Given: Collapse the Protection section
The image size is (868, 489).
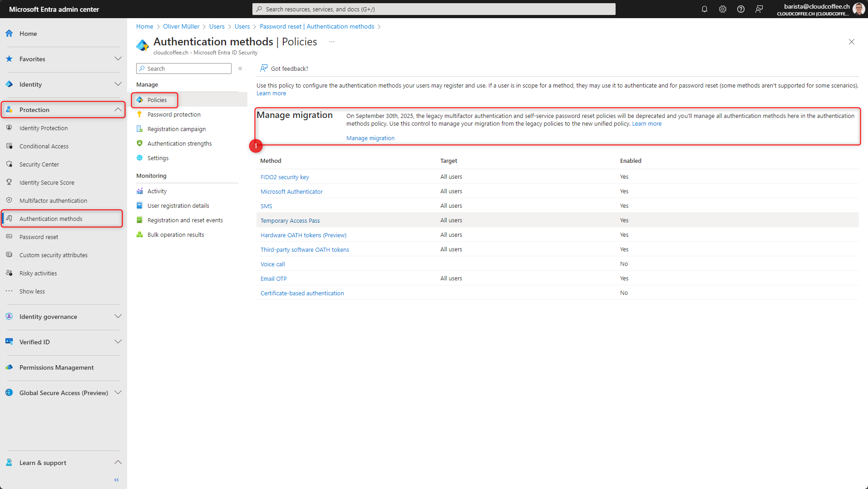Looking at the screenshot, I should point(118,109).
